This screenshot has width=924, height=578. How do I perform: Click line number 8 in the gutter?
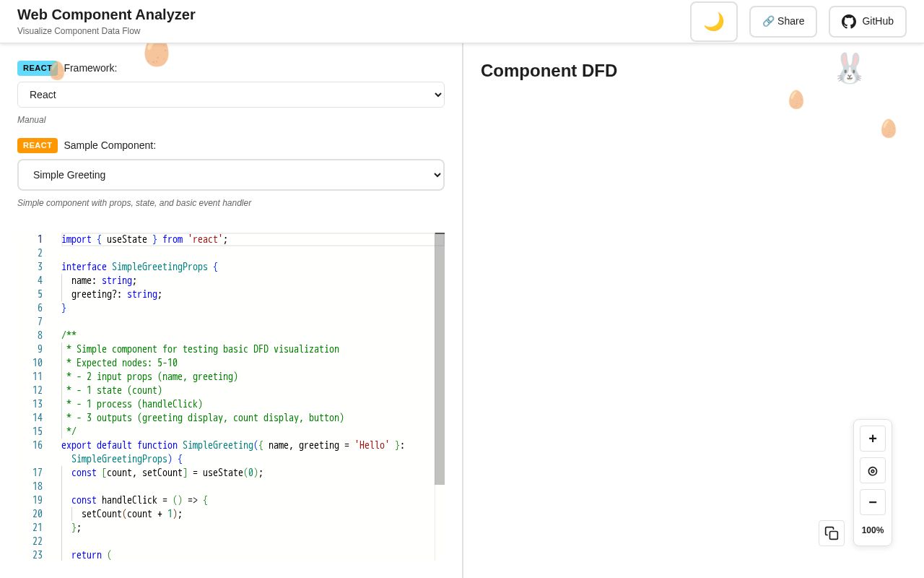[40, 335]
